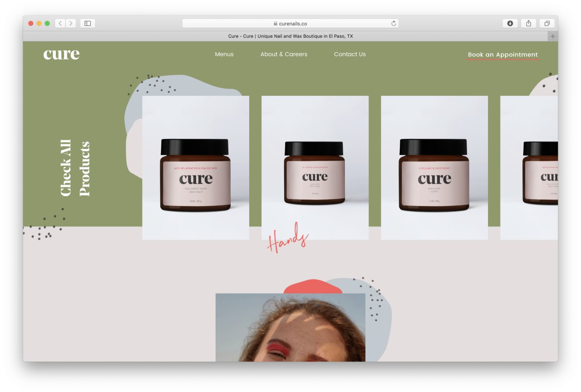The height and width of the screenshot is (392, 581).
Task: Close the Safari window red button
Action: [31, 23]
